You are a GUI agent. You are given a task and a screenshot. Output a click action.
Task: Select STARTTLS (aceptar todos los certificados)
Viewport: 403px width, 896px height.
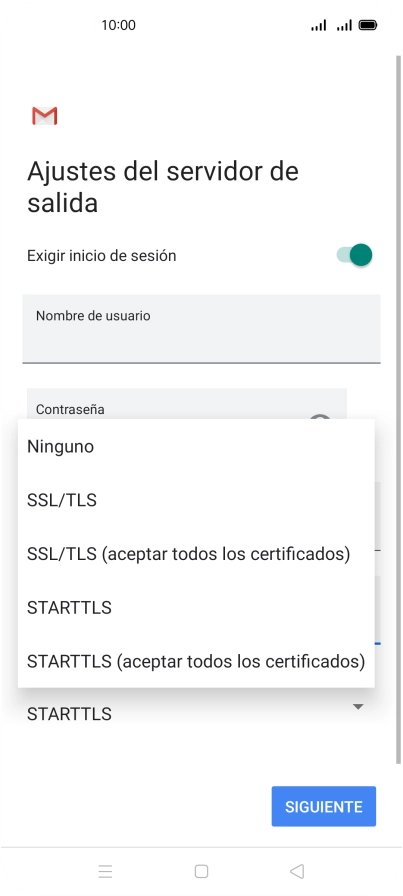coord(196,662)
